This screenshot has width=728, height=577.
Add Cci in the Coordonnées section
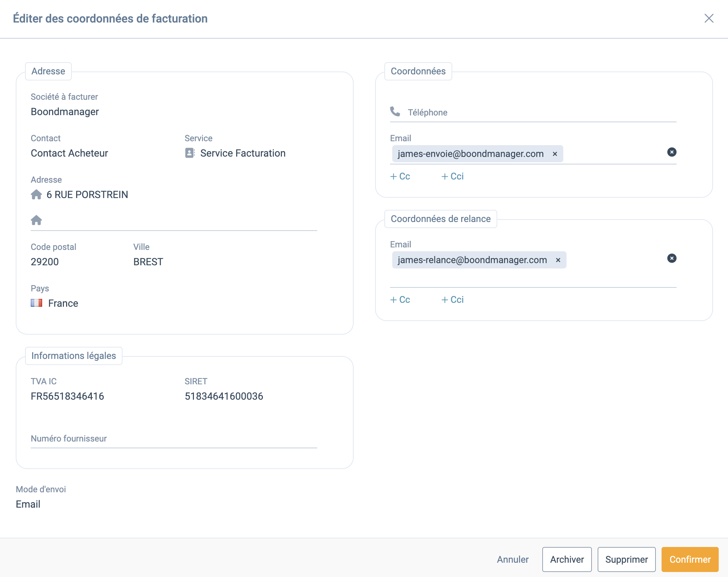click(x=453, y=176)
